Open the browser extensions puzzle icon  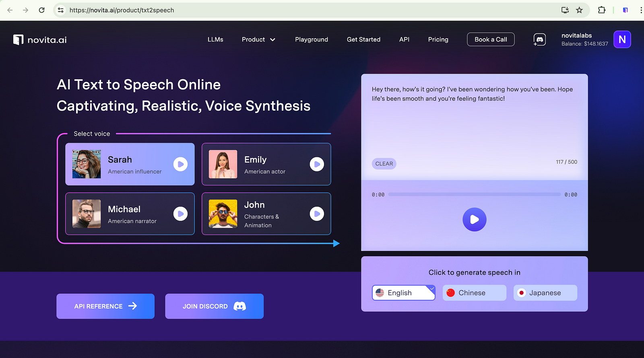pyautogui.click(x=602, y=10)
